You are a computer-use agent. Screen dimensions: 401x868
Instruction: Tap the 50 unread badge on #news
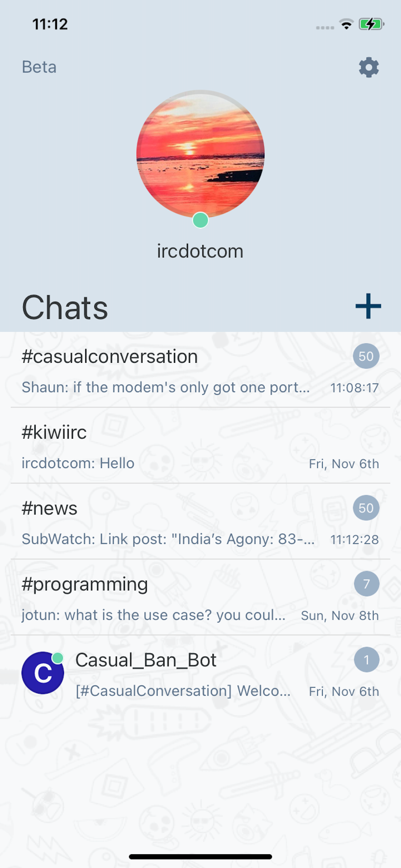pyautogui.click(x=366, y=508)
